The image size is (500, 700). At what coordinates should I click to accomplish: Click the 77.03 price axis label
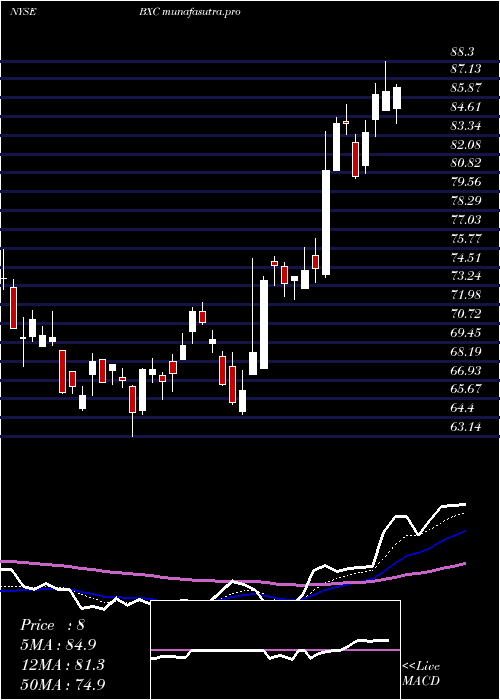(467, 219)
